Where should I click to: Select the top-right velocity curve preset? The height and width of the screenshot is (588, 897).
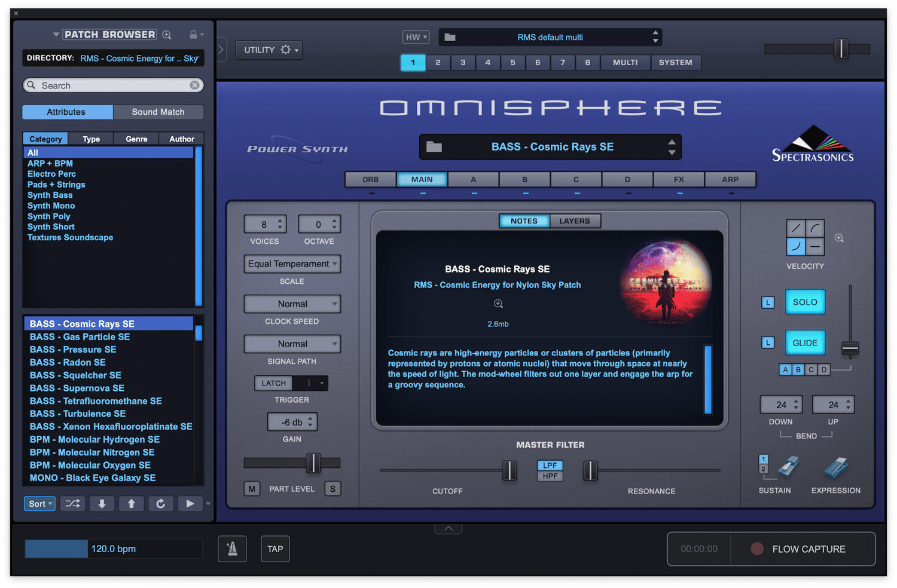814,228
